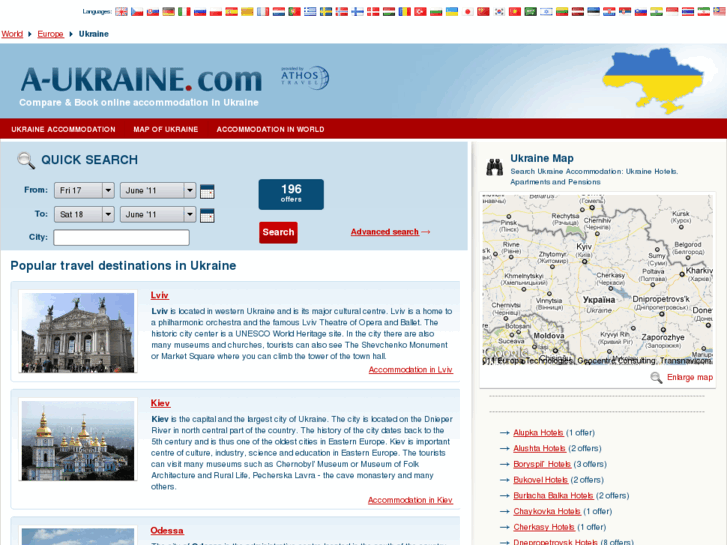Image resolution: width=727 pixels, height=545 pixels.
Task: Choose the Ukrainian flag language
Action: coord(452,12)
